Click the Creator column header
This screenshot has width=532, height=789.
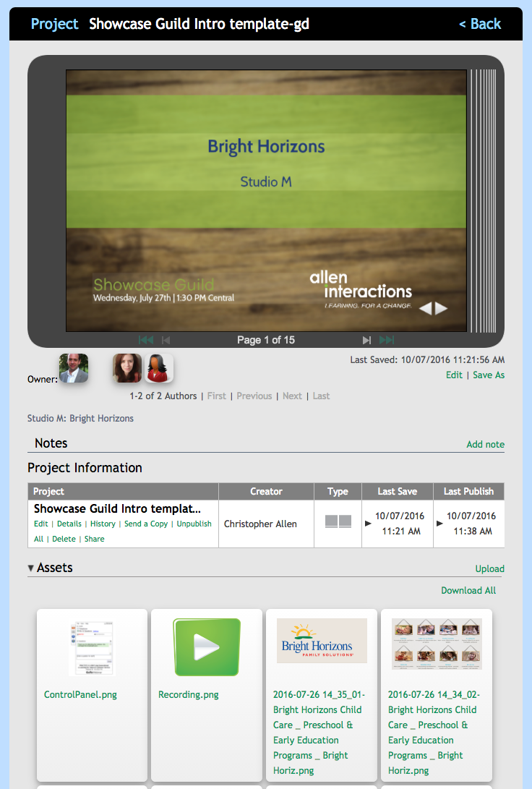[267, 492]
